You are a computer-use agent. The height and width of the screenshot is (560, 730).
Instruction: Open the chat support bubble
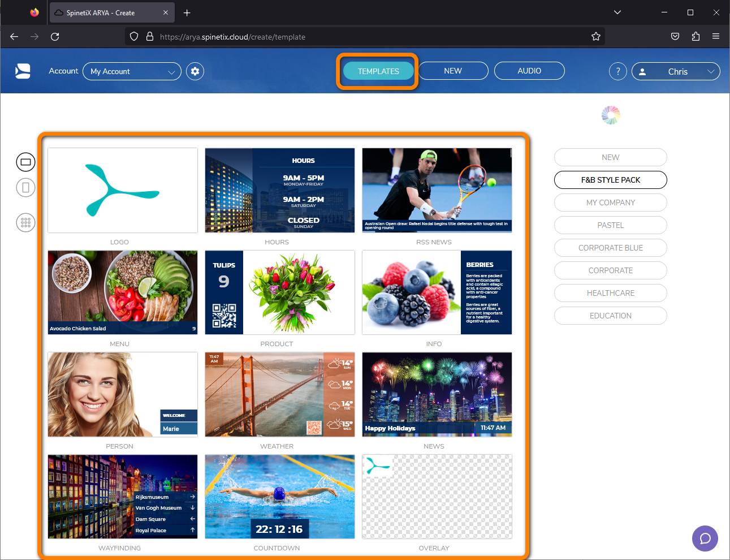pyautogui.click(x=705, y=539)
